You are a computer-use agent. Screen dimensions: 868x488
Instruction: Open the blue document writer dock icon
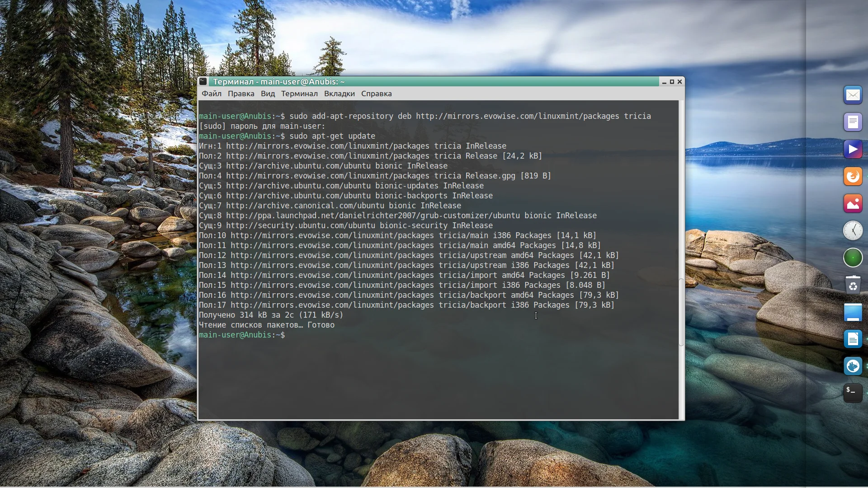(x=853, y=339)
